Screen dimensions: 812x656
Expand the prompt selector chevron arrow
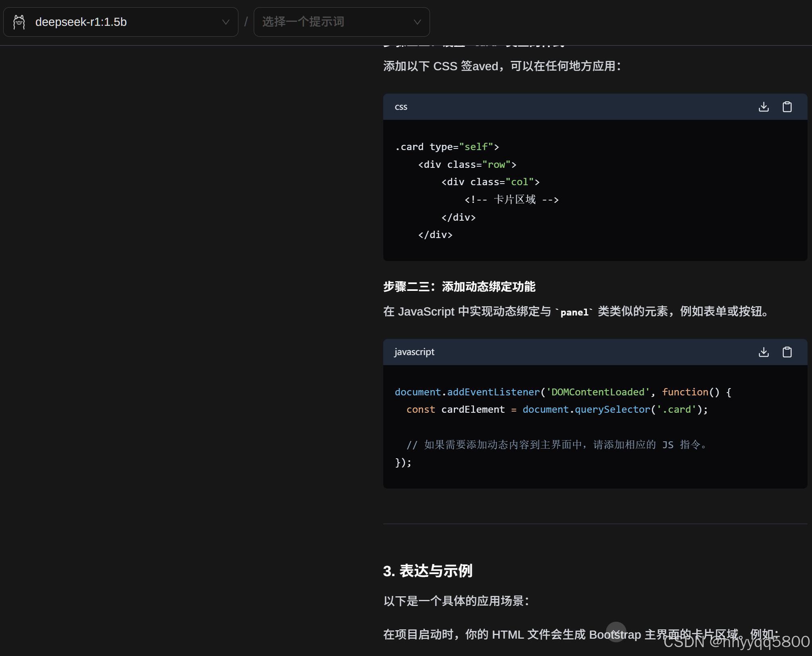pyautogui.click(x=417, y=22)
